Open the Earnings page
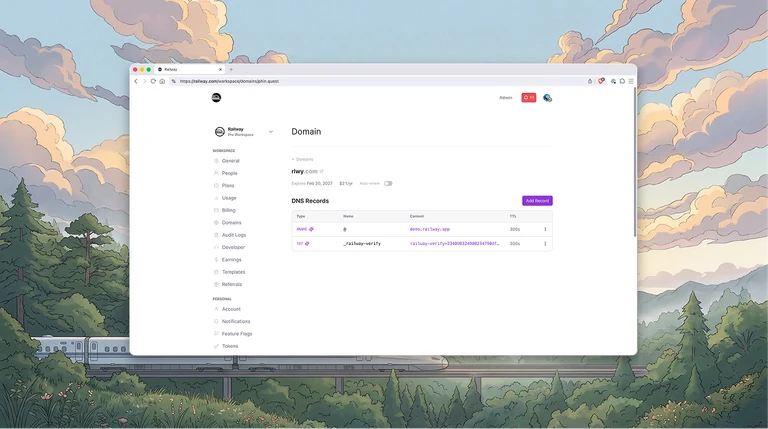The width and height of the screenshot is (768, 429). point(228,260)
